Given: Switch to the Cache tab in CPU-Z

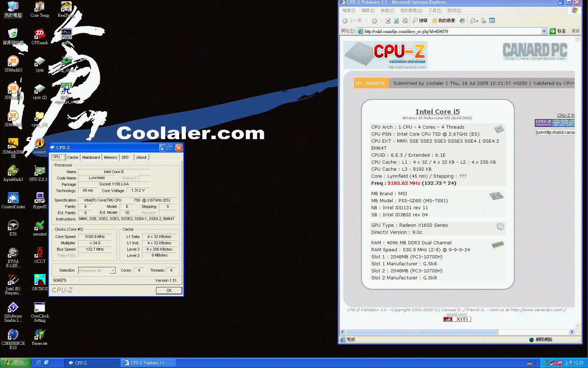Looking at the screenshot, I should click(x=73, y=157).
